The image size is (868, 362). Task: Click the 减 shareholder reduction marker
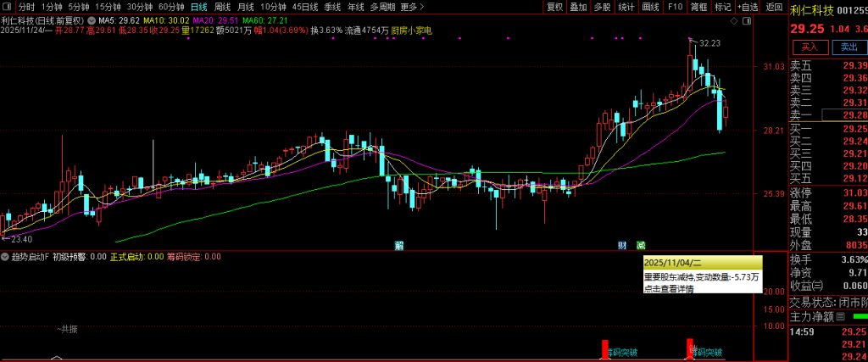click(x=641, y=245)
